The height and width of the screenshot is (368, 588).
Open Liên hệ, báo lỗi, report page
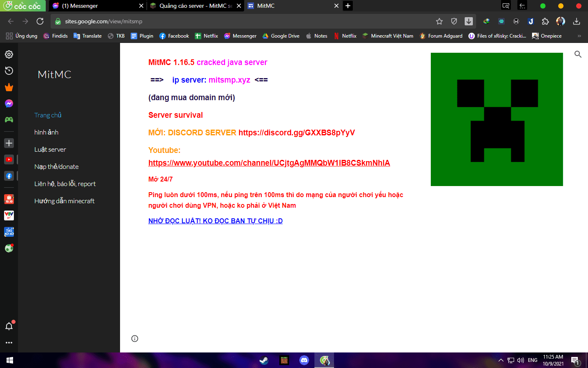point(65,184)
